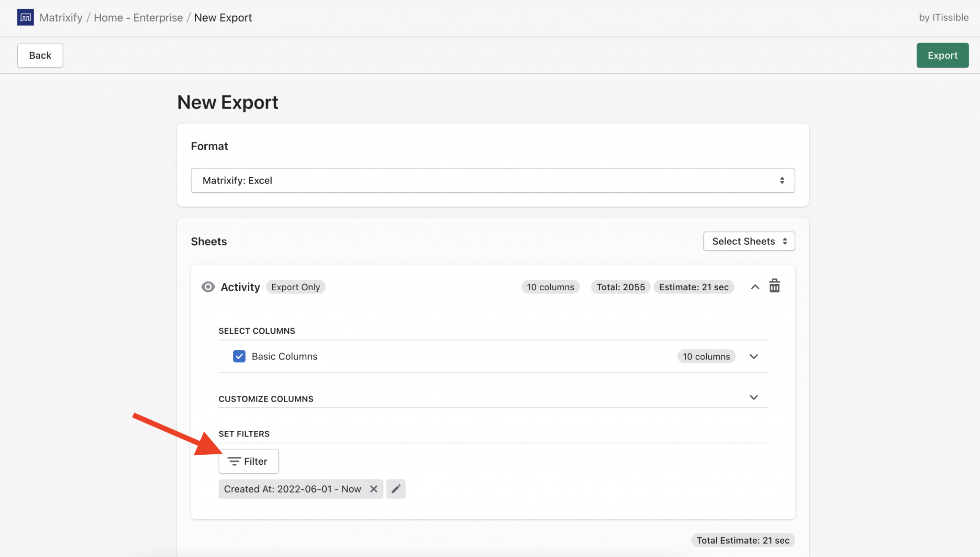Delete the Activity sheet using the trash icon
This screenshot has height=557, width=980.
tap(775, 286)
